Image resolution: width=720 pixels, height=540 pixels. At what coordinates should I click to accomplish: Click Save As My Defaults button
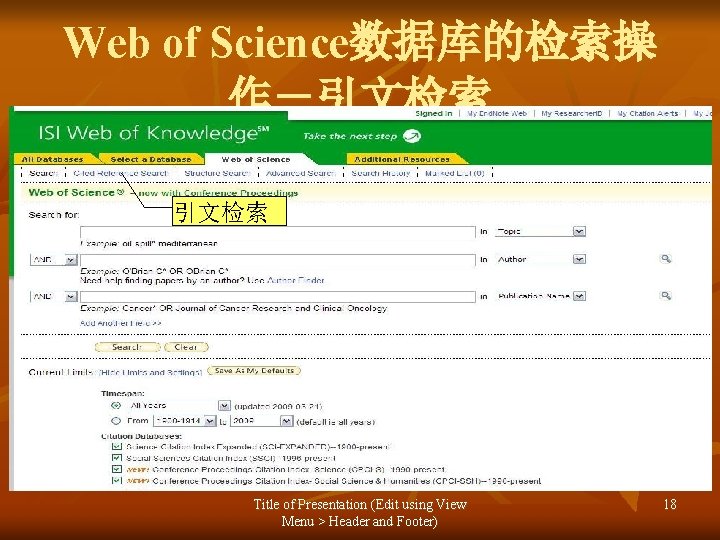click(x=254, y=371)
